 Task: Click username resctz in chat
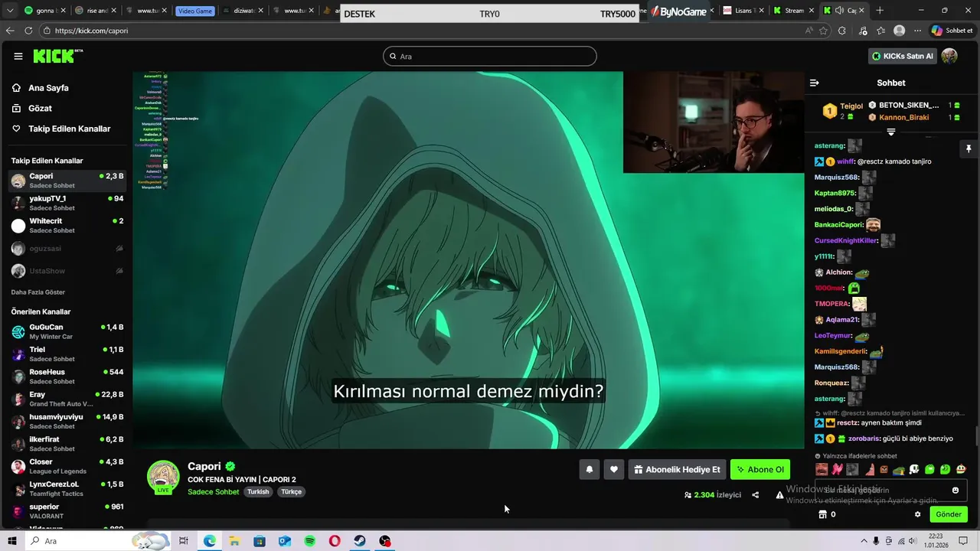point(848,422)
